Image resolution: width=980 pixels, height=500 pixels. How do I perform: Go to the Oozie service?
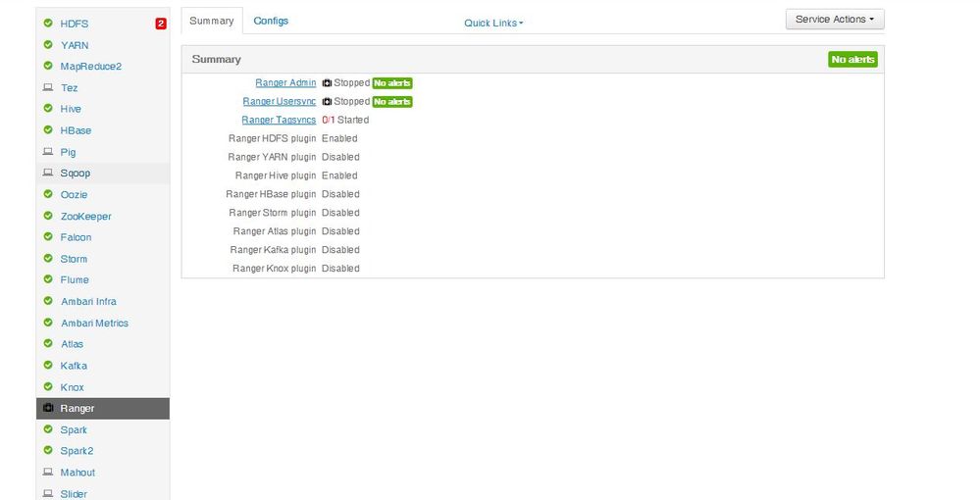[x=74, y=194]
